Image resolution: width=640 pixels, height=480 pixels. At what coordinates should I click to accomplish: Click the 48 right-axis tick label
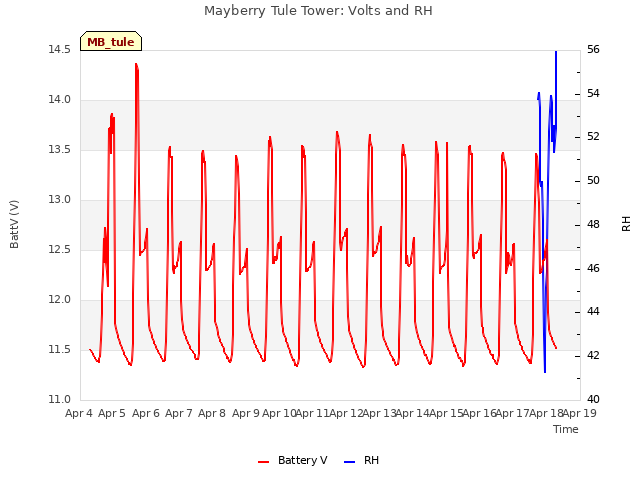[593, 224]
